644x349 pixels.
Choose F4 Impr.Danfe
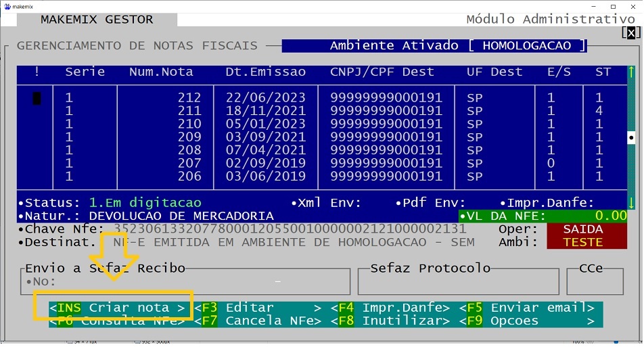(390, 308)
